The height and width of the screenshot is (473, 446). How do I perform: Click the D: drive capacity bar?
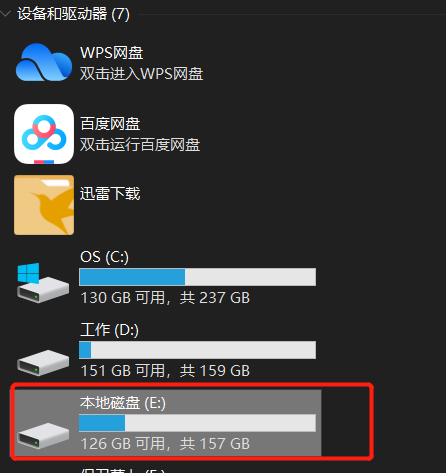tap(197, 350)
